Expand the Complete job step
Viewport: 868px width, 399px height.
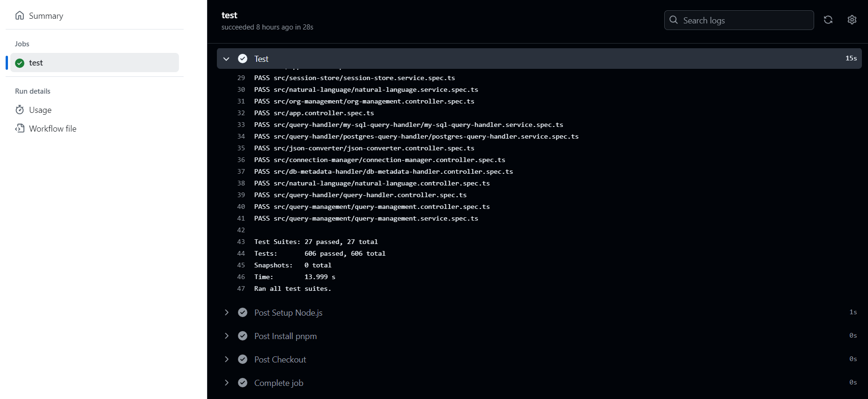pos(227,383)
